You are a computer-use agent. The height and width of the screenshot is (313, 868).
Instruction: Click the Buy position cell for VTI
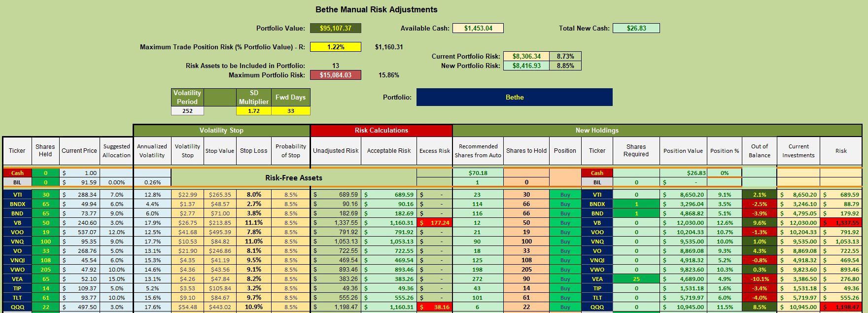pyautogui.click(x=565, y=195)
